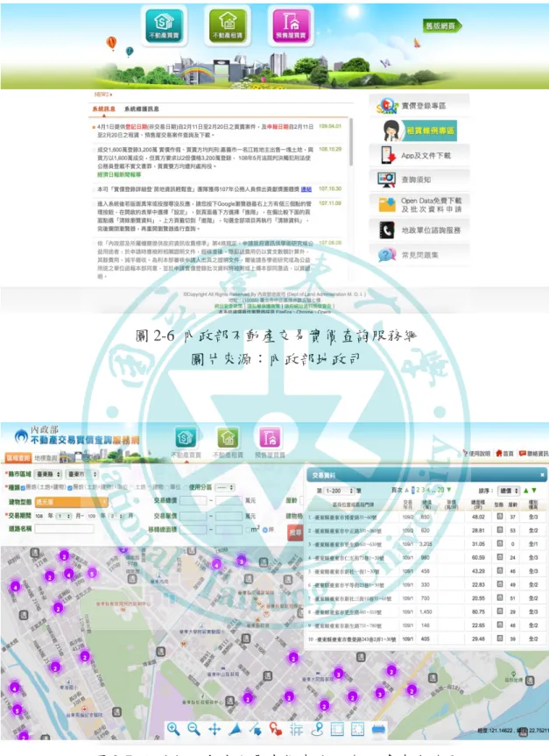Click the map zoom-out magnifier tool
This screenshot has height=756, width=549.
(194, 729)
